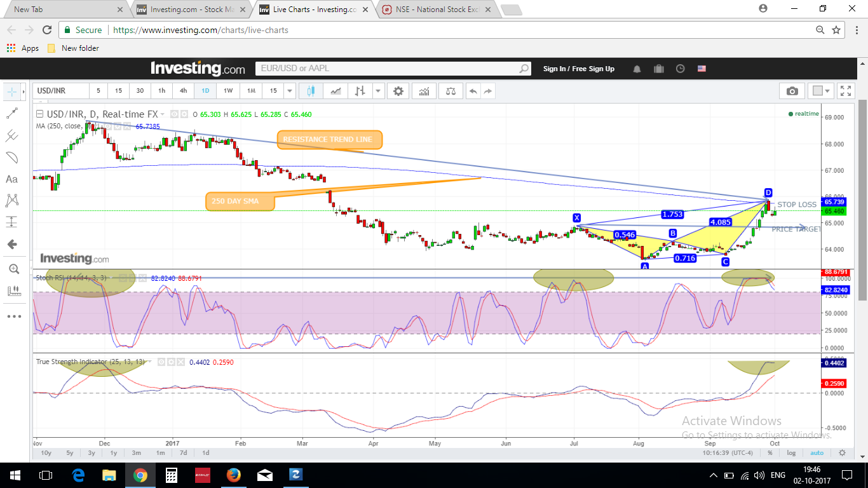Set chart range to 10y
868x488 pixels.
(x=46, y=453)
